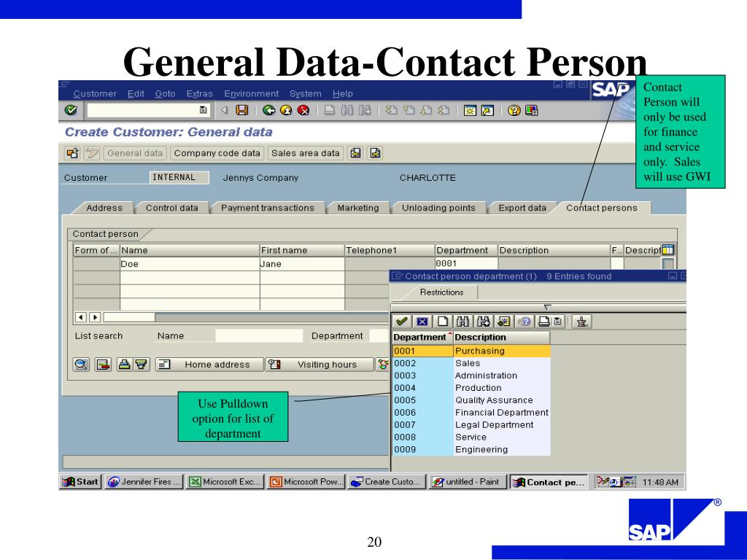Image resolution: width=747 pixels, height=560 pixels.
Task: Open the Customer menu
Action: (95, 94)
